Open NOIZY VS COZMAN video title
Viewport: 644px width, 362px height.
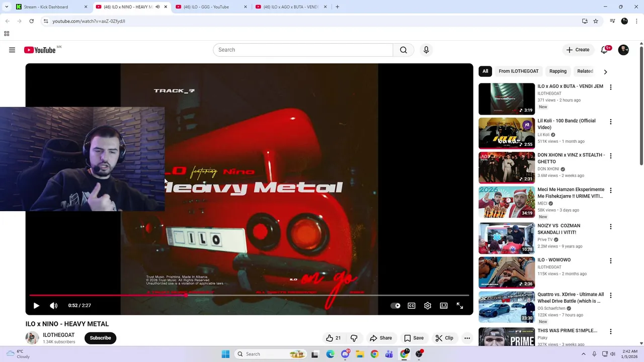[559, 229]
